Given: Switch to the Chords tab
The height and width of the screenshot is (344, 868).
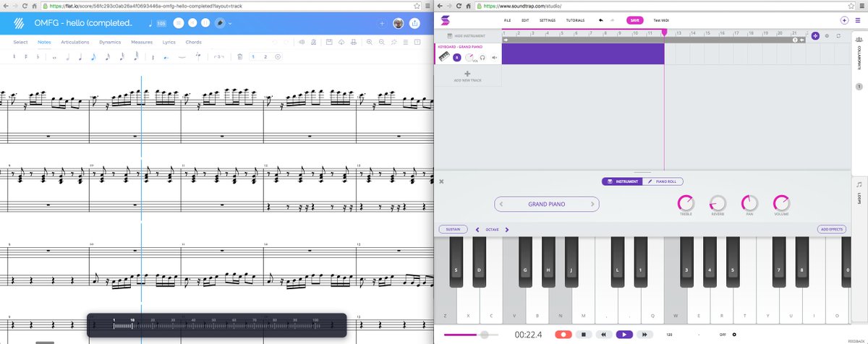Looking at the screenshot, I should point(194,42).
